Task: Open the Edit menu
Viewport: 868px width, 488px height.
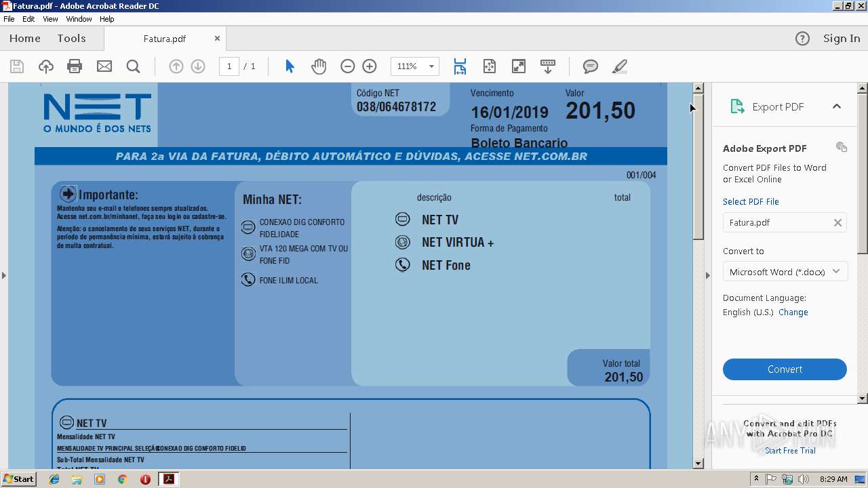Action: click(28, 19)
